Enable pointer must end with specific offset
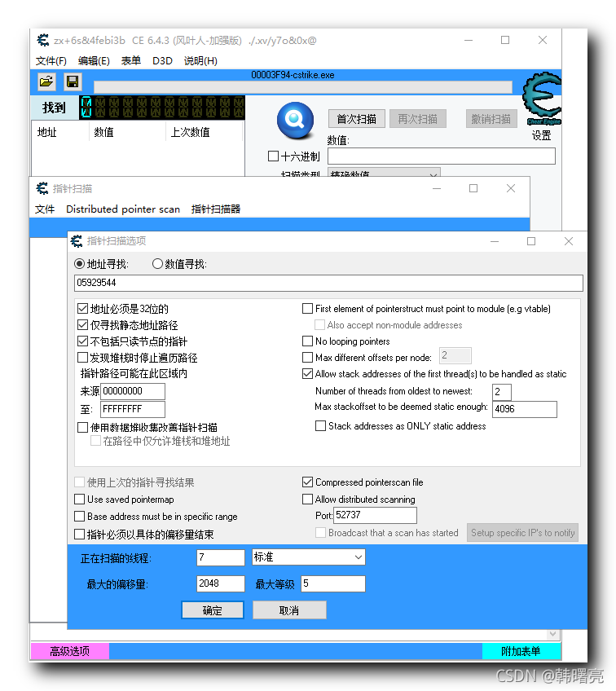Screen dimensions: 616x691 click(79, 535)
